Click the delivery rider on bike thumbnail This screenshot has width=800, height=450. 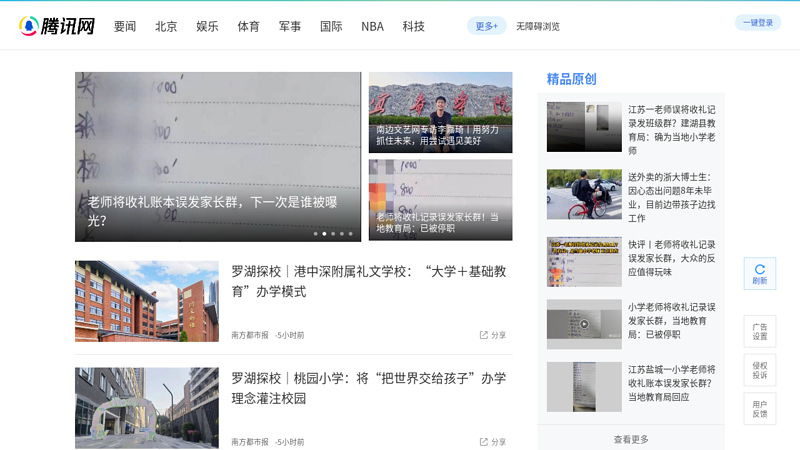(584, 194)
